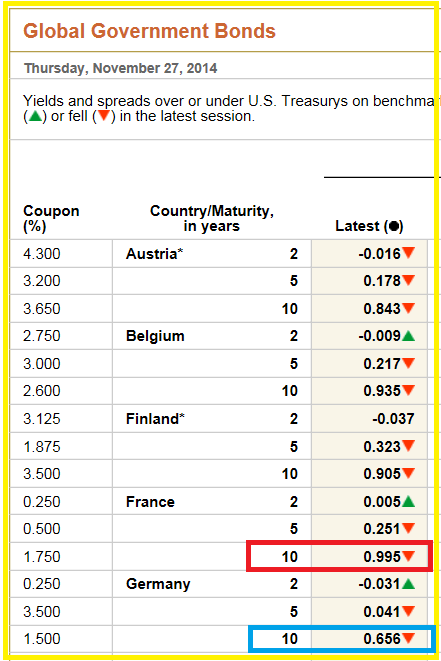Click green up arrow beside Germany -0.031
Image resolution: width=441 pixels, height=661 pixels.
tap(408, 584)
